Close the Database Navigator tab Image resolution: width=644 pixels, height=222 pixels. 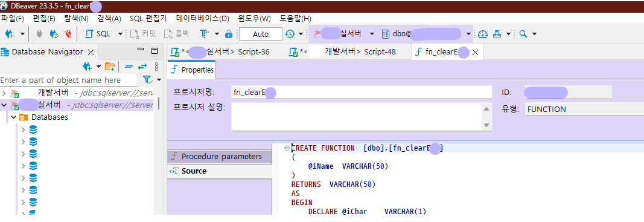[91, 52]
